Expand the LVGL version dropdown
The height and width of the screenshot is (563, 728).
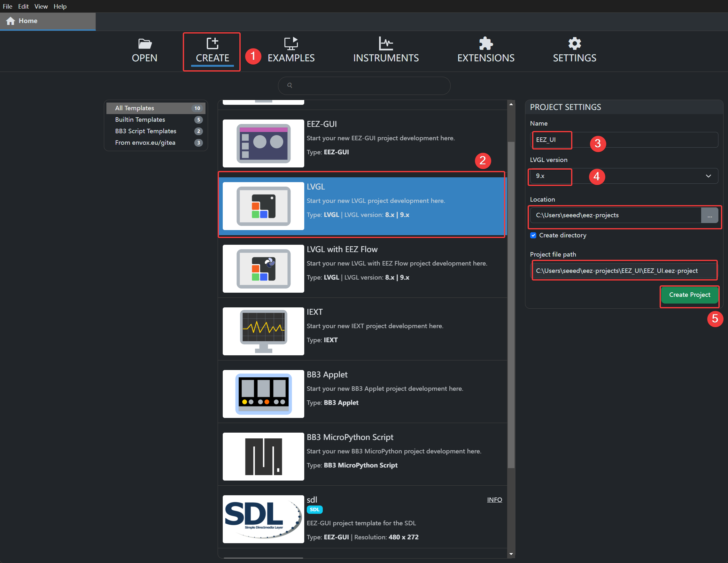click(x=708, y=176)
